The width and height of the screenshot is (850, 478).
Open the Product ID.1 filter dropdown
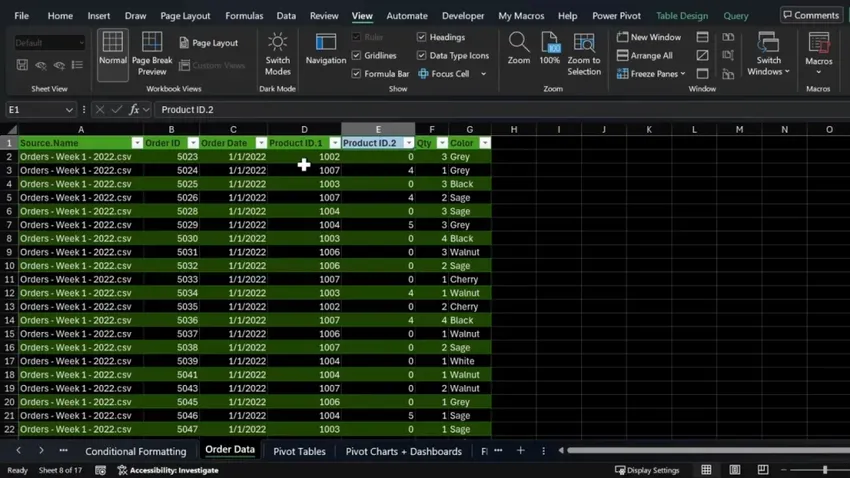(x=334, y=143)
